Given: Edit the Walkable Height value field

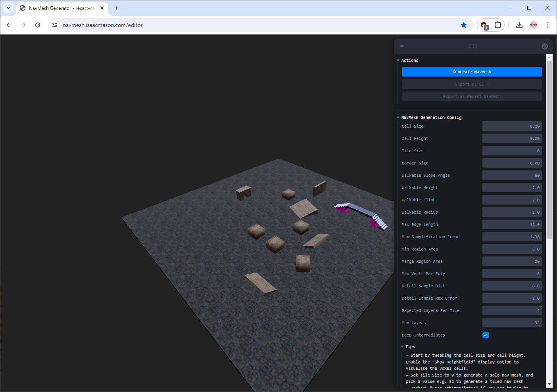Looking at the screenshot, I should click(512, 187).
